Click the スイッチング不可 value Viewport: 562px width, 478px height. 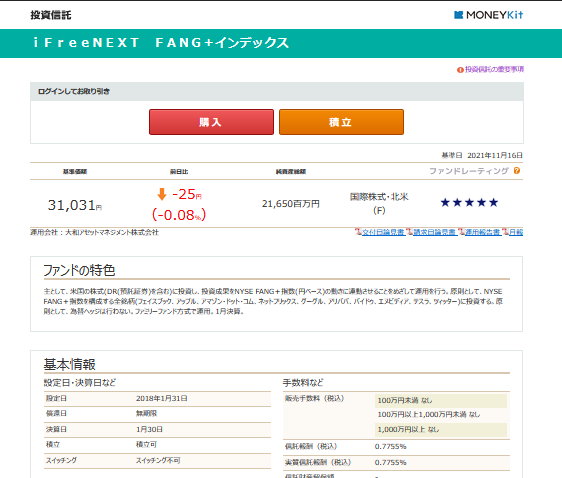click(158, 460)
